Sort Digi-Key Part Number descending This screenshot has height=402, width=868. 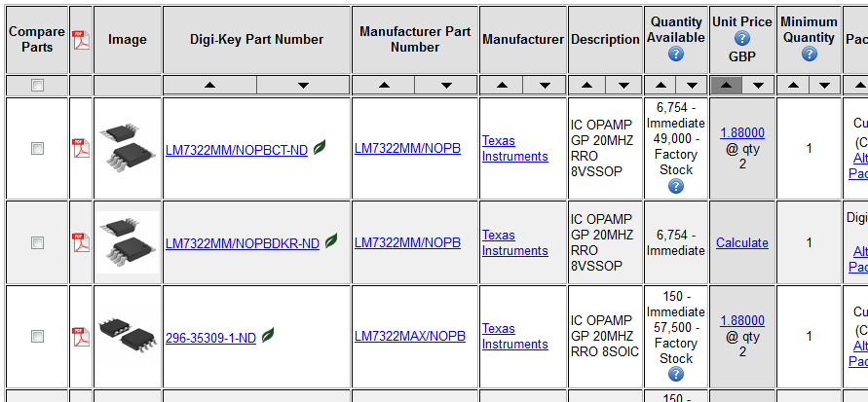click(x=303, y=85)
